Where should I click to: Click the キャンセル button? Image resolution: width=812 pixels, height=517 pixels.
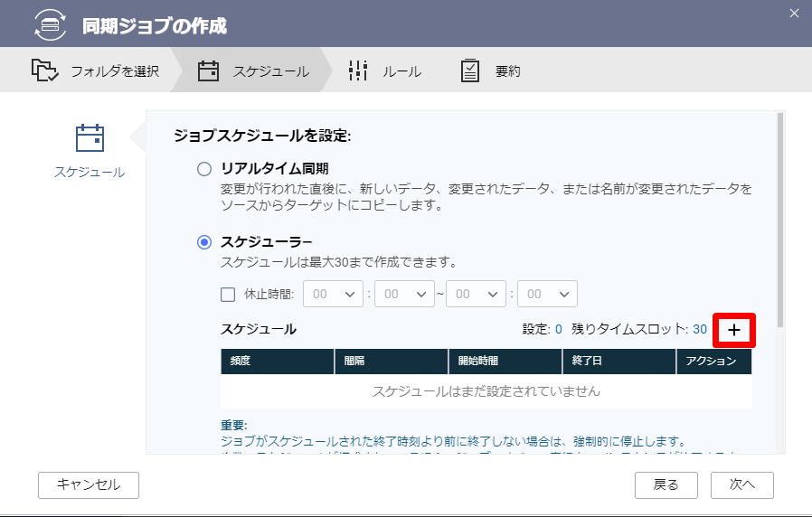pos(89,485)
